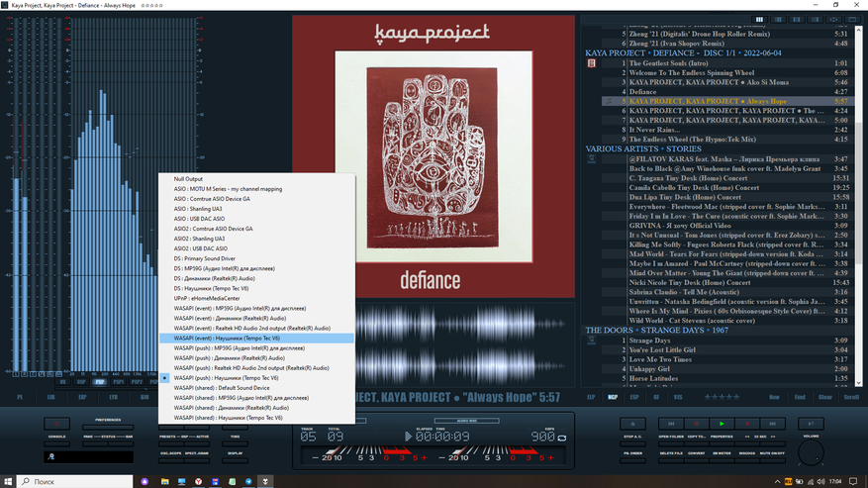Skip to the previous track
Screen dimensions: 868x488
[x=671, y=424]
